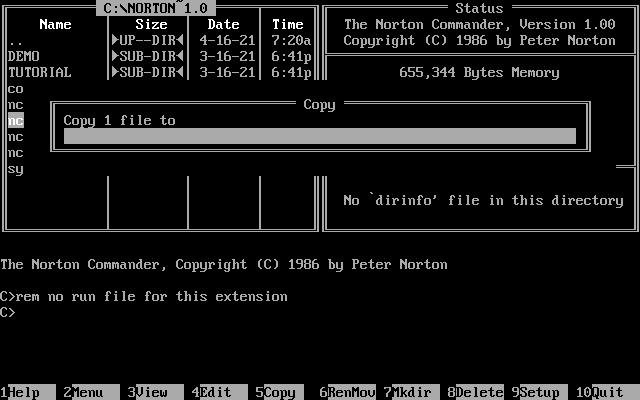Screen dimensions: 640x400
Task: Click the empty C> command prompt
Action: tap(7, 312)
